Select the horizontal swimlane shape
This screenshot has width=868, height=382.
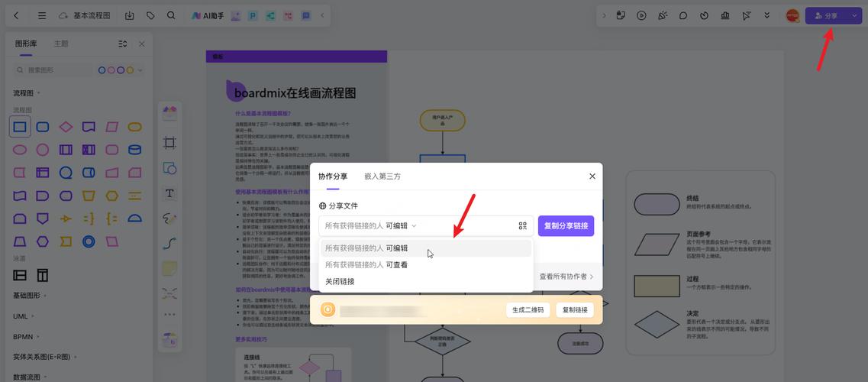[x=20, y=274]
